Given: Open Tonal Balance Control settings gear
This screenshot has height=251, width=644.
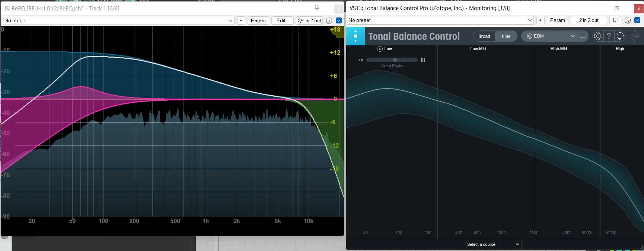Looking at the screenshot, I should pyautogui.click(x=598, y=36).
